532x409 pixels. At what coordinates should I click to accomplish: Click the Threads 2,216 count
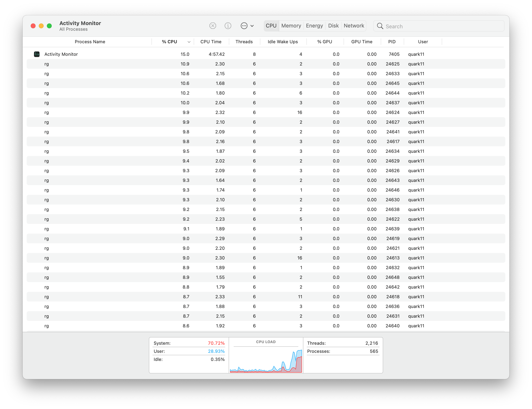(x=371, y=343)
